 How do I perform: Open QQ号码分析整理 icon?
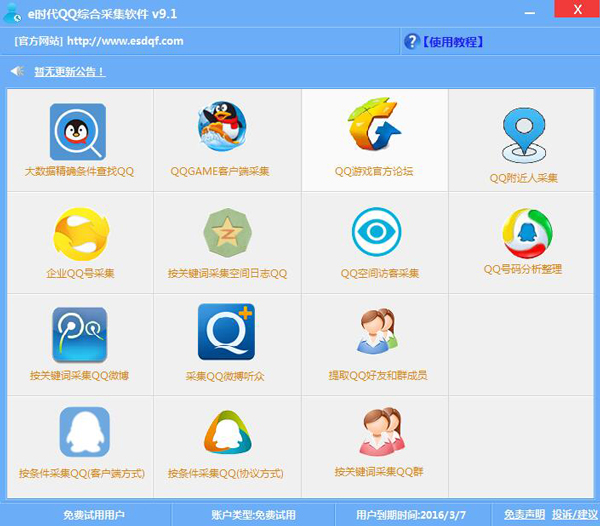coord(527,233)
